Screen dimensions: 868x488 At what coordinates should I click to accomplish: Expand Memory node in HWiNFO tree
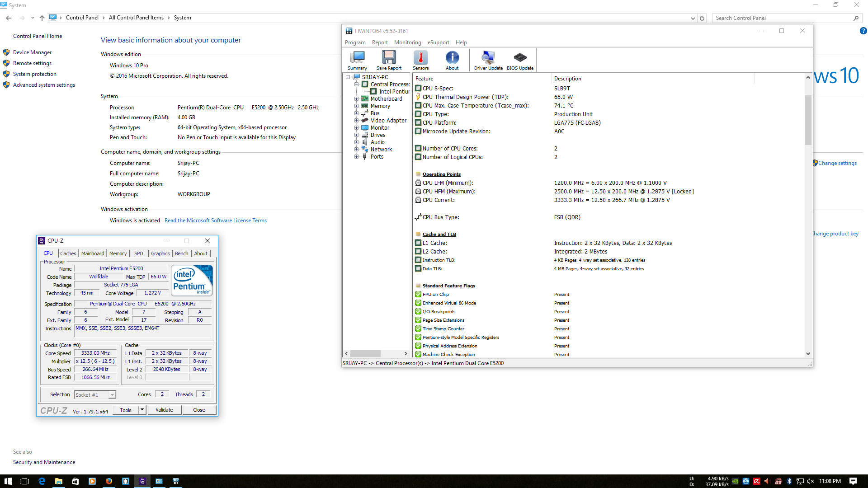356,106
